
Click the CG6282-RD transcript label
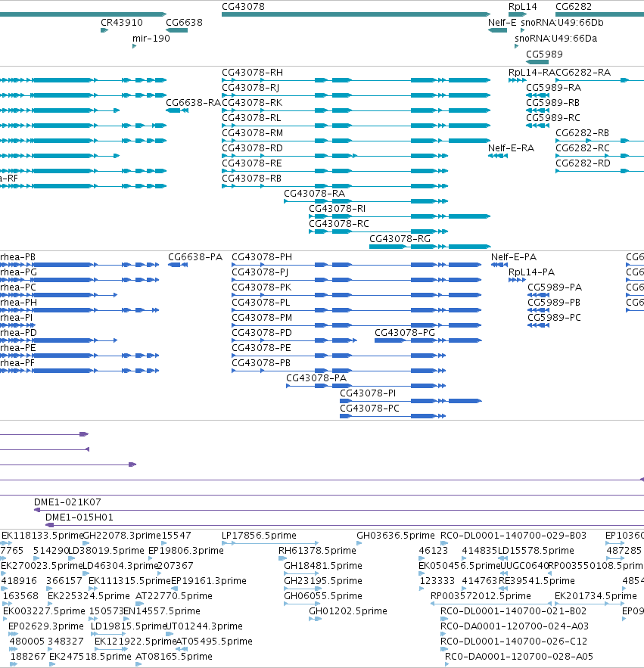tap(583, 163)
